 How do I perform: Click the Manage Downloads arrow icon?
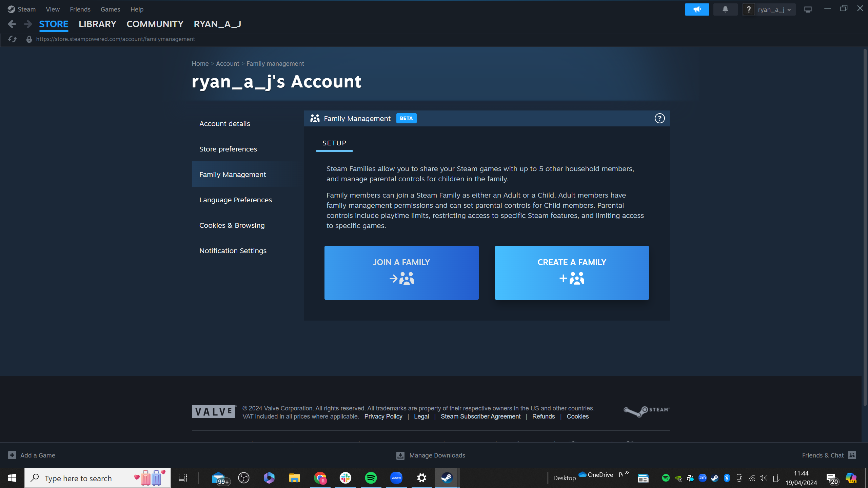pos(400,455)
